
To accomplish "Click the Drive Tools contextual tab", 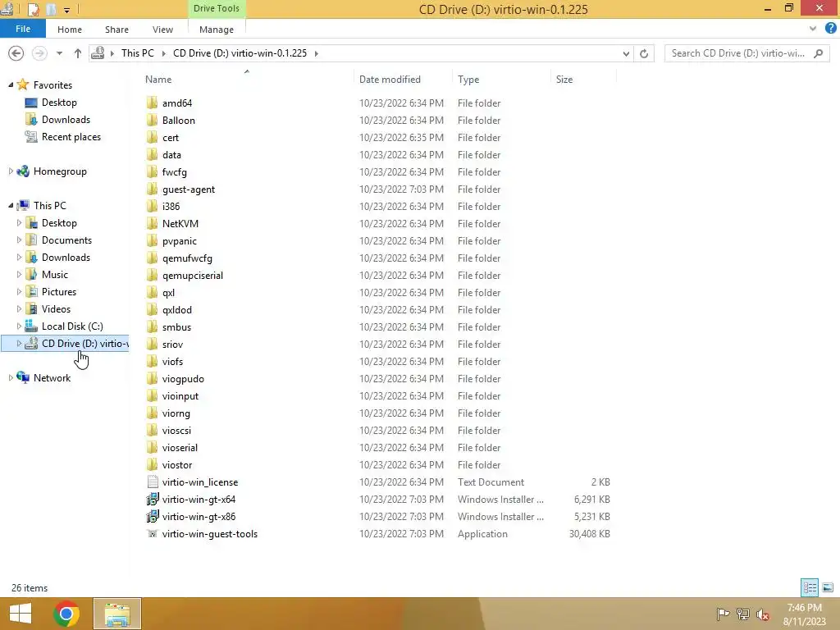I will tap(217, 8).
